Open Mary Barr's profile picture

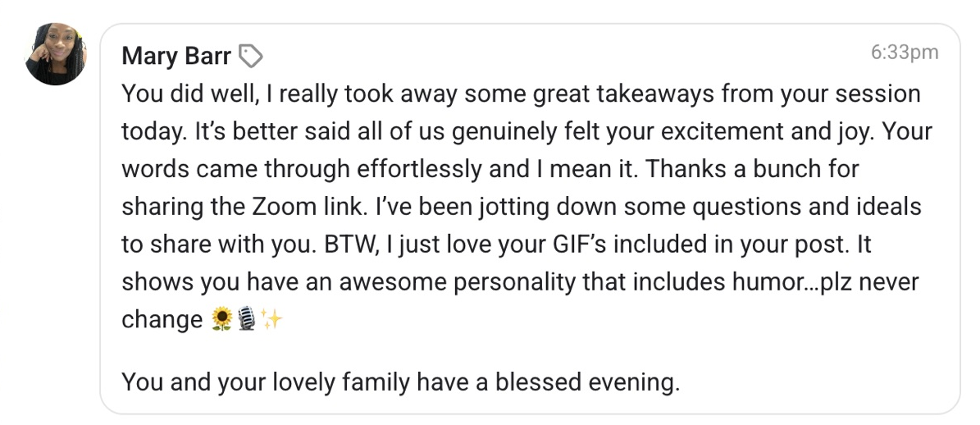click(x=56, y=54)
